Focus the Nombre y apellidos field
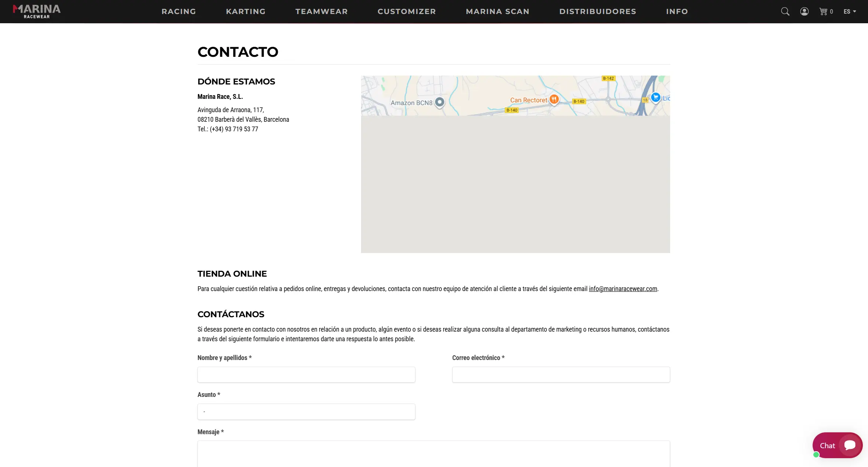 click(306, 374)
